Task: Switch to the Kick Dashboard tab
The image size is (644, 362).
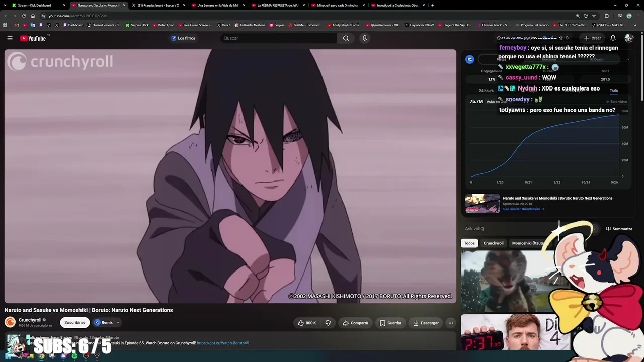Action: (x=39, y=5)
